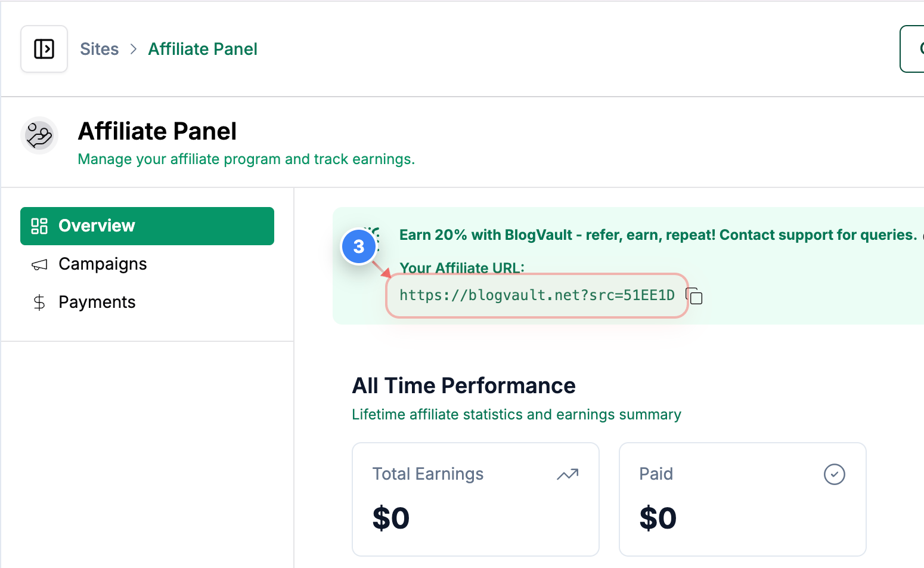Select the affiliate URL text field
Screen dimensions: 924x568
pyautogui.click(x=537, y=295)
